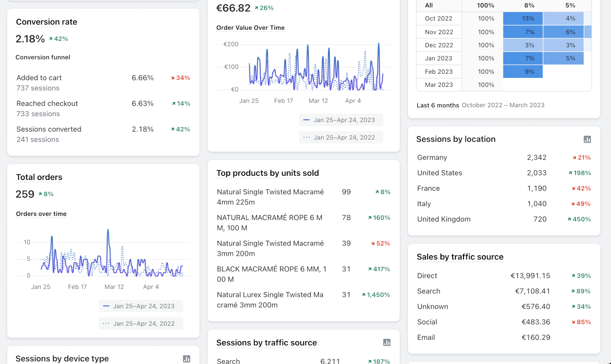This screenshot has width=611, height=364.
Task: Click the Direct sales value €13,991.15
Action: (x=530, y=276)
